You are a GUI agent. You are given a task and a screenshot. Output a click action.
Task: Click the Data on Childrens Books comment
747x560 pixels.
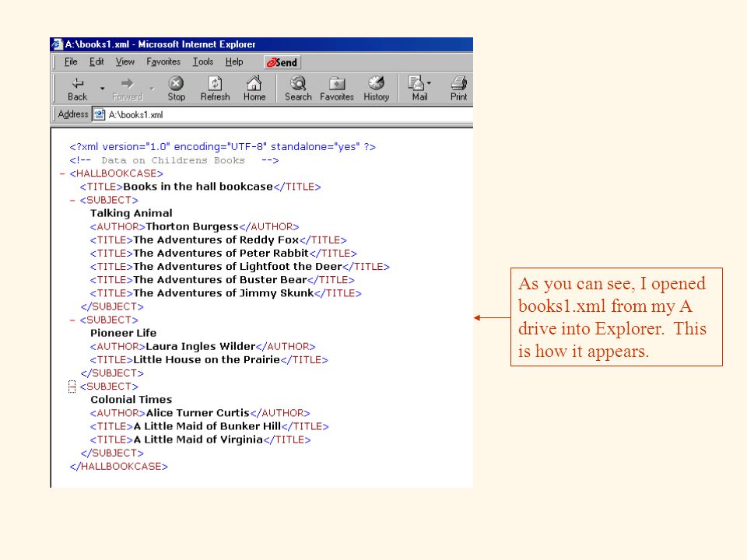click(174, 160)
